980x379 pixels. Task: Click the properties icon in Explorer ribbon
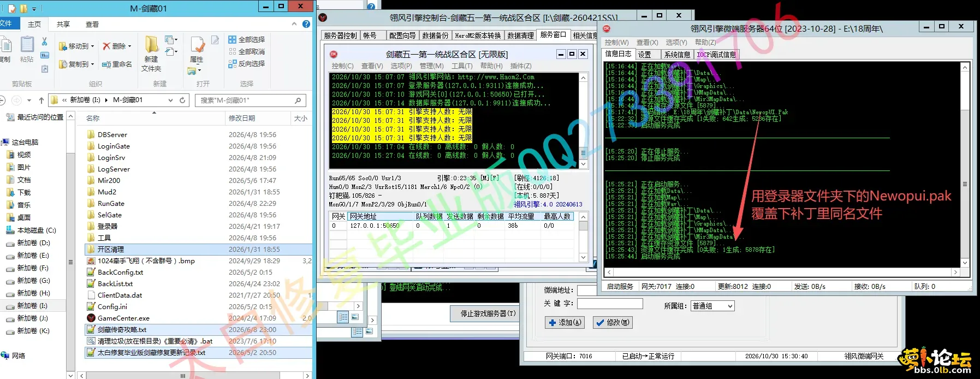click(x=197, y=45)
